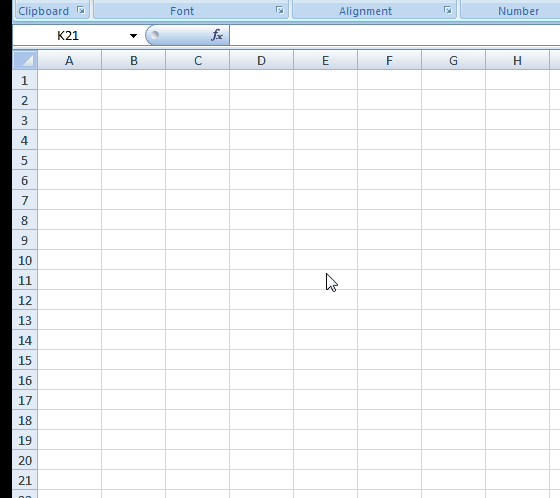Select row 5 header

(25, 160)
